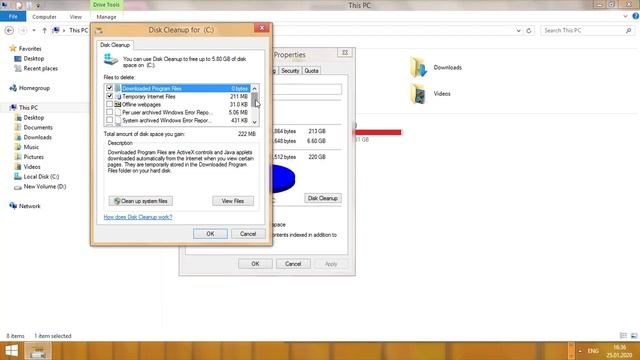
Task: Open the File menu in Explorer
Action: click(13, 17)
